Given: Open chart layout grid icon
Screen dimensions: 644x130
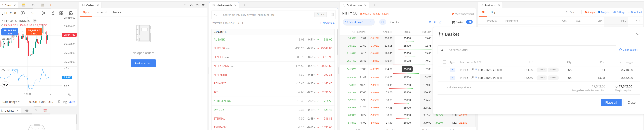Looking at the screenshot, I should coord(61,13).
